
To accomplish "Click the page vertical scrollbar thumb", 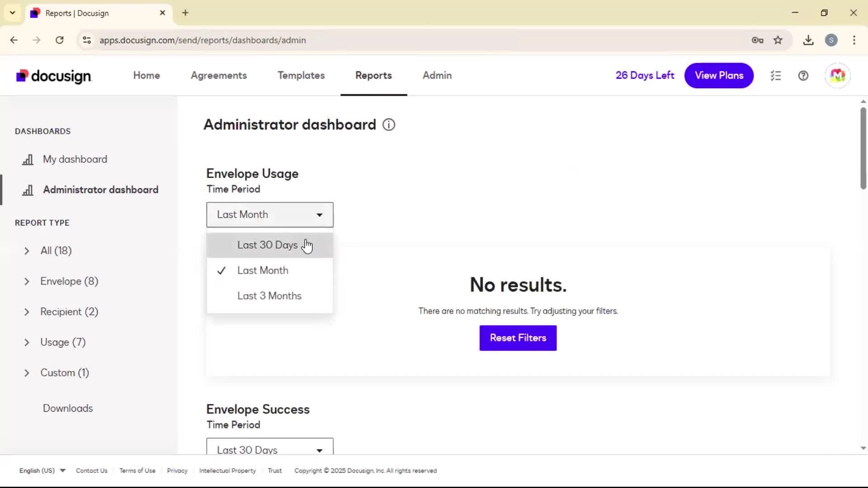I will pyautogui.click(x=863, y=148).
